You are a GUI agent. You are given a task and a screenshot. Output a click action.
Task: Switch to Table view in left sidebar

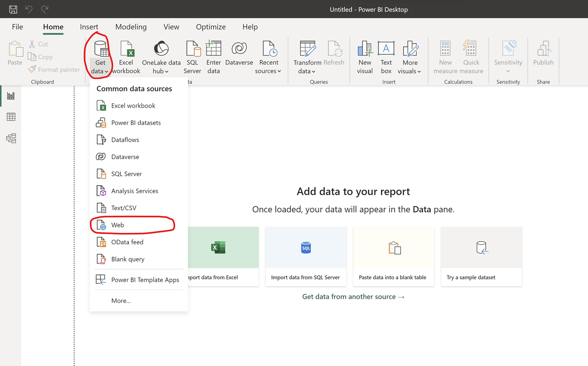[x=11, y=117]
